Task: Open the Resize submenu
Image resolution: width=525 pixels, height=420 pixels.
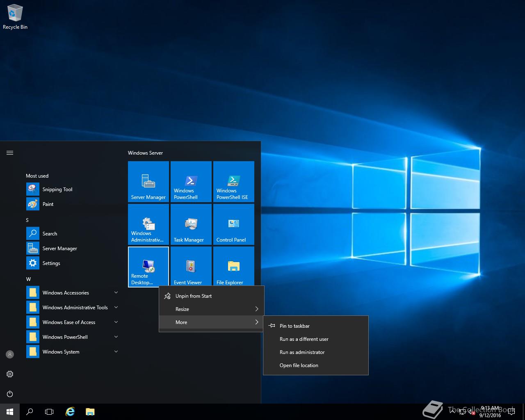Action: pos(211,309)
